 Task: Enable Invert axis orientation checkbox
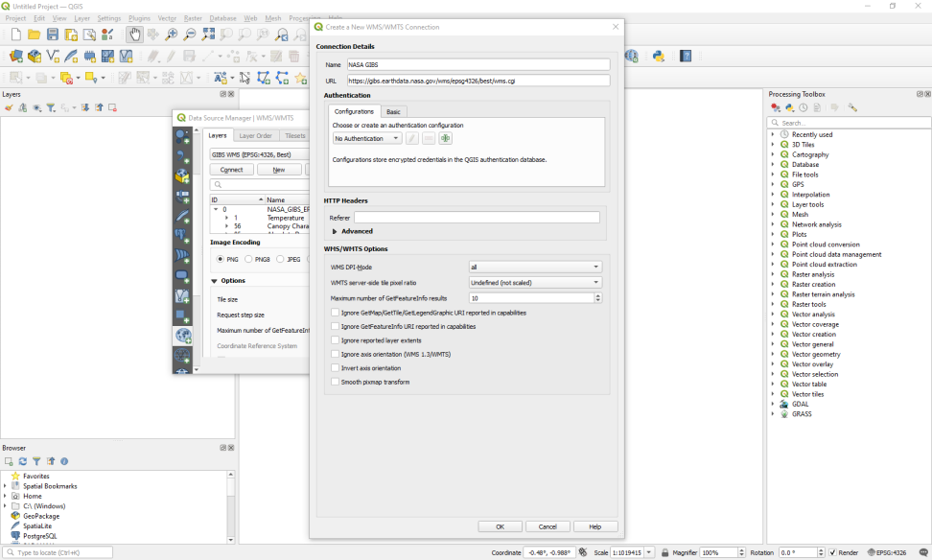(336, 368)
